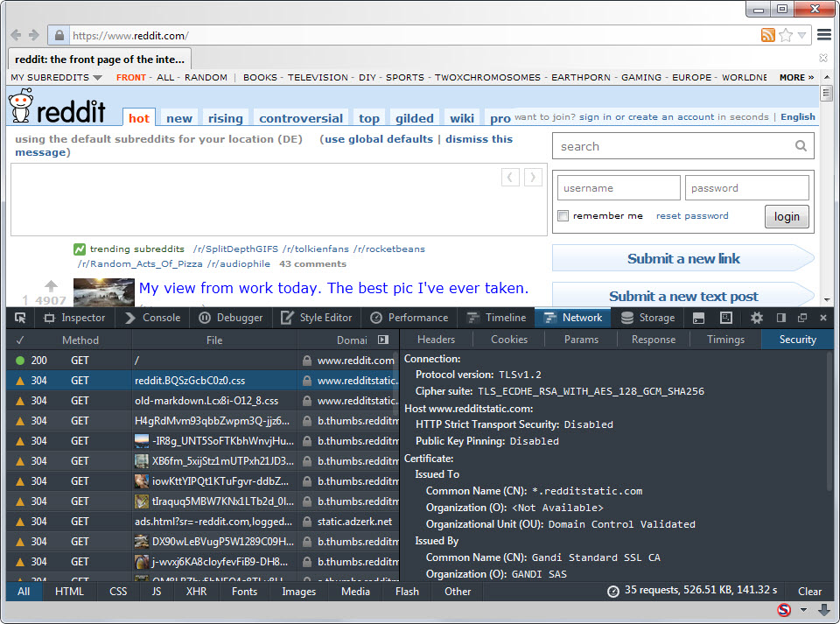This screenshot has width=840, height=624.
Task: Tick the remember me checkbox
Action: tap(563, 215)
